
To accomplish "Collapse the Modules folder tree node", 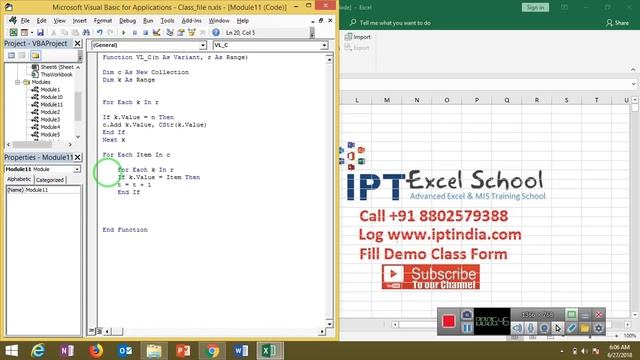I will pyautogui.click(x=18, y=82).
